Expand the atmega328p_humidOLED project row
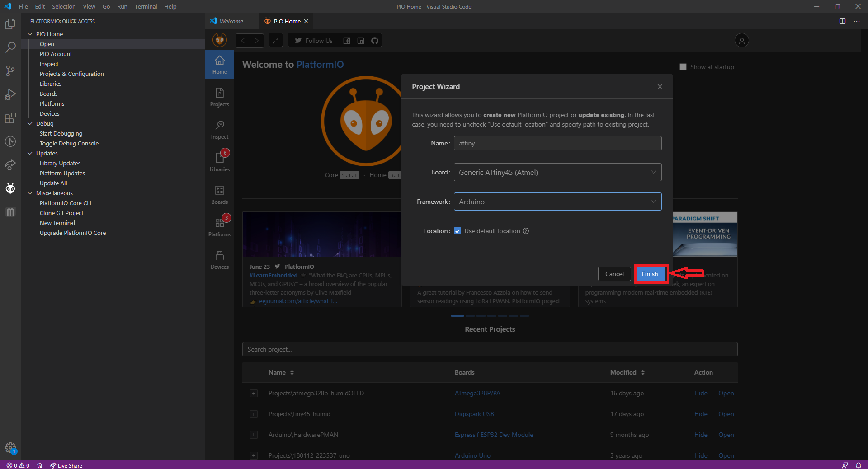Viewport: 868px width, 469px height. click(x=254, y=394)
